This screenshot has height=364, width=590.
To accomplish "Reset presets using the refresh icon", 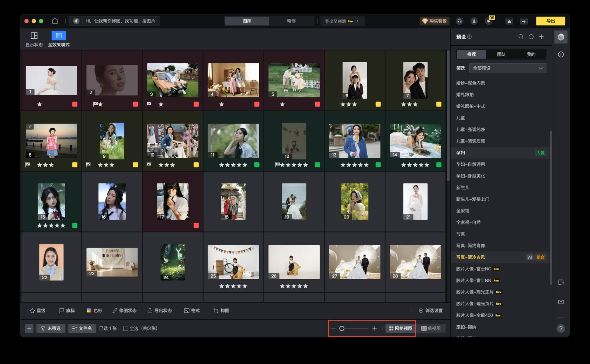I will 531,37.
